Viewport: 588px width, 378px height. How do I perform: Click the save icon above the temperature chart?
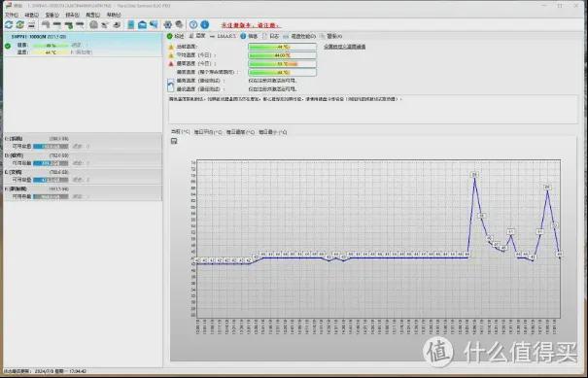click(x=174, y=141)
